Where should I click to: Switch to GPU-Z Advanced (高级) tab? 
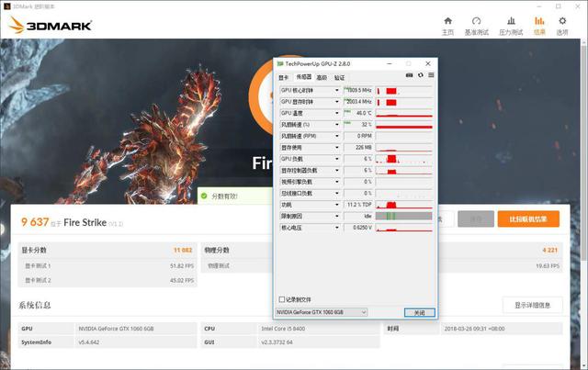click(x=322, y=78)
